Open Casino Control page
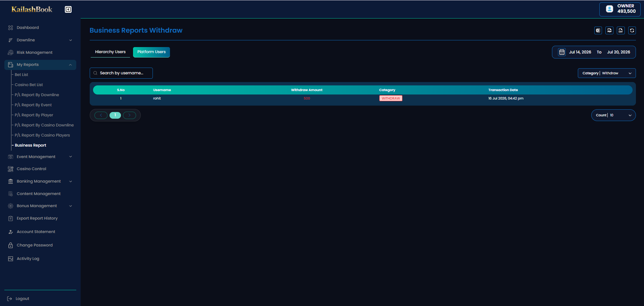Screen dimensions: 644x306 point(32,169)
